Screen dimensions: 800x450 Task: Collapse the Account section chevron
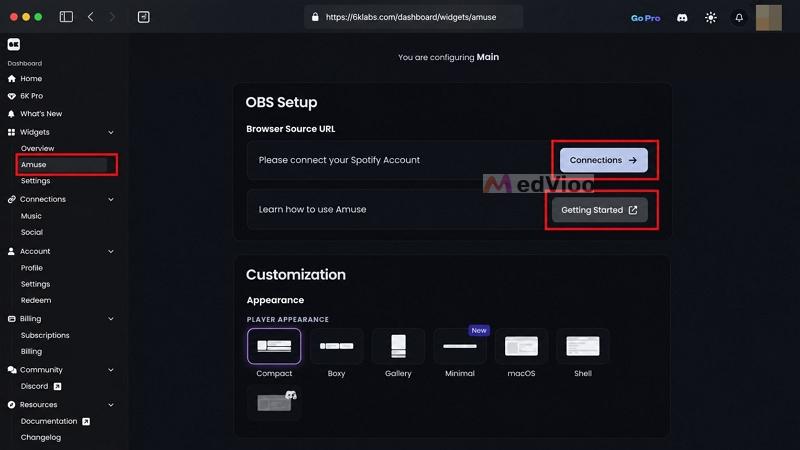tap(111, 252)
